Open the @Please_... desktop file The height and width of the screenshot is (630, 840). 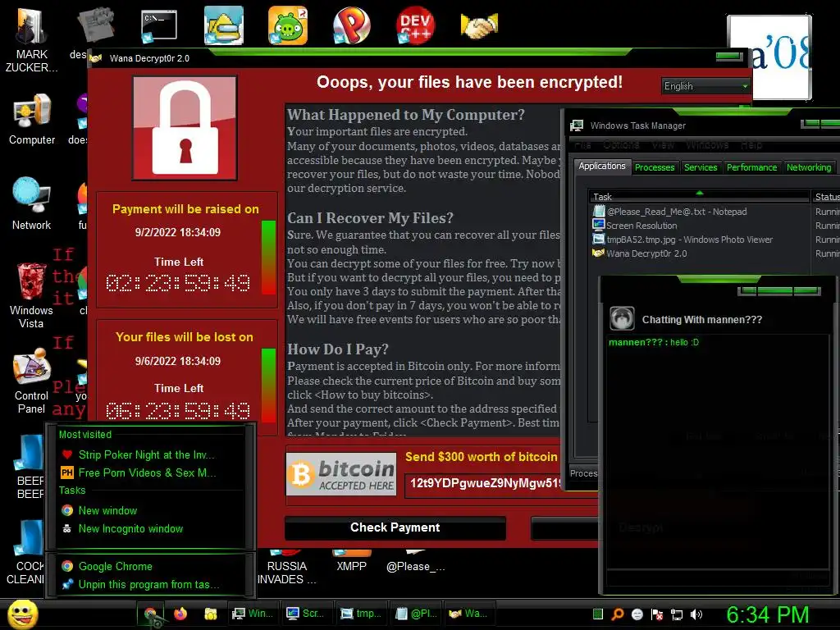tap(415, 561)
